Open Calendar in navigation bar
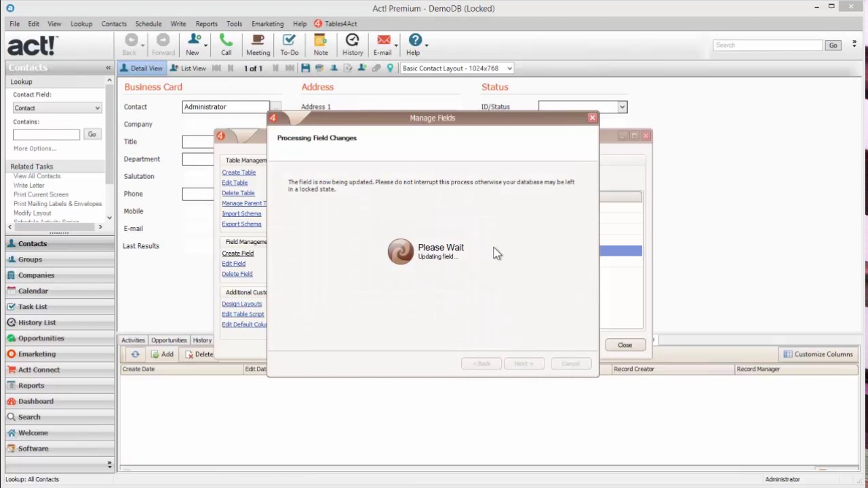Image resolution: width=868 pixels, height=488 pixels. 60,291
